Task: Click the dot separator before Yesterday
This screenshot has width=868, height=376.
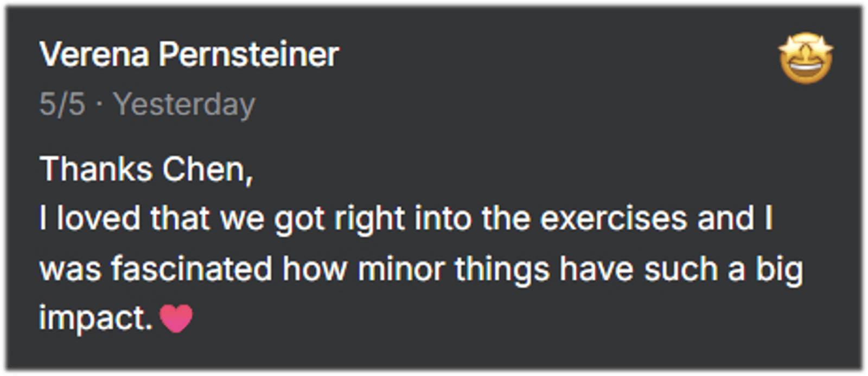Action: 99,104
